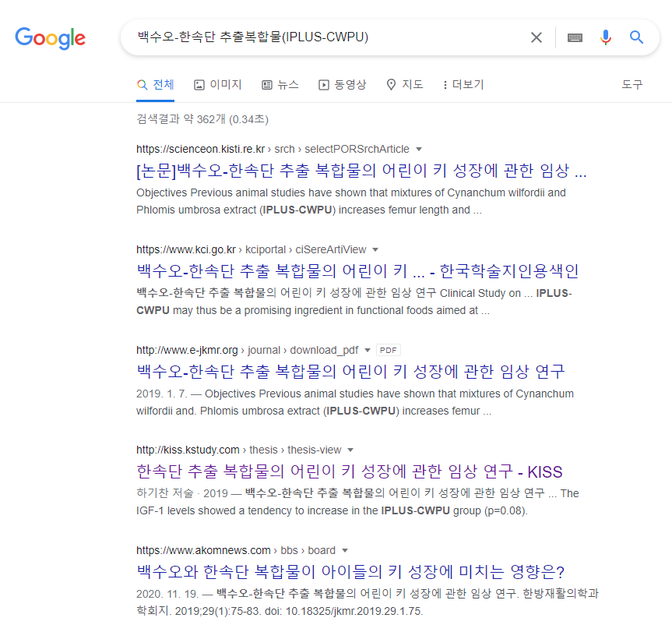Screen dimensions: 672x632
Task: Click snippet with doi 10.18325/jkmr.2019.29.1.75
Action: click(368, 602)
